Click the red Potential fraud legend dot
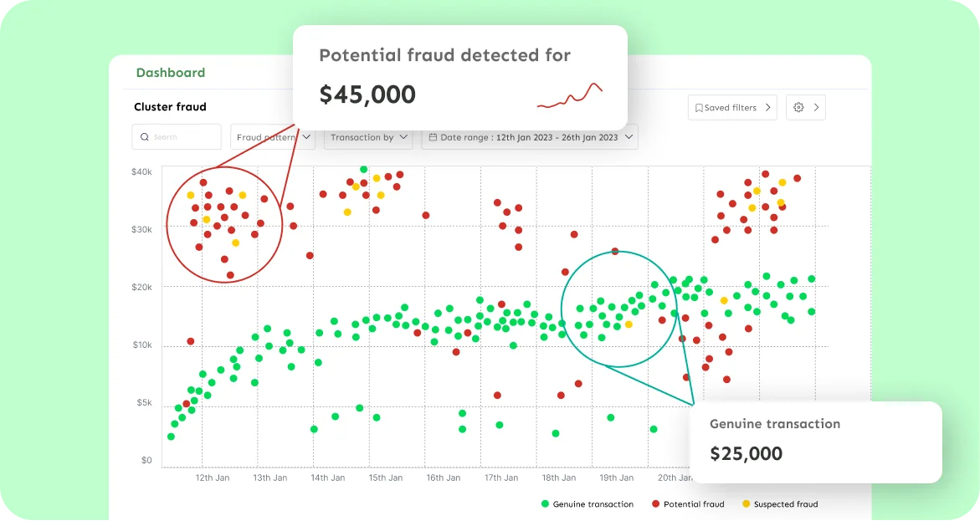This screenshot has height=521, width=980. click(655, 504)
